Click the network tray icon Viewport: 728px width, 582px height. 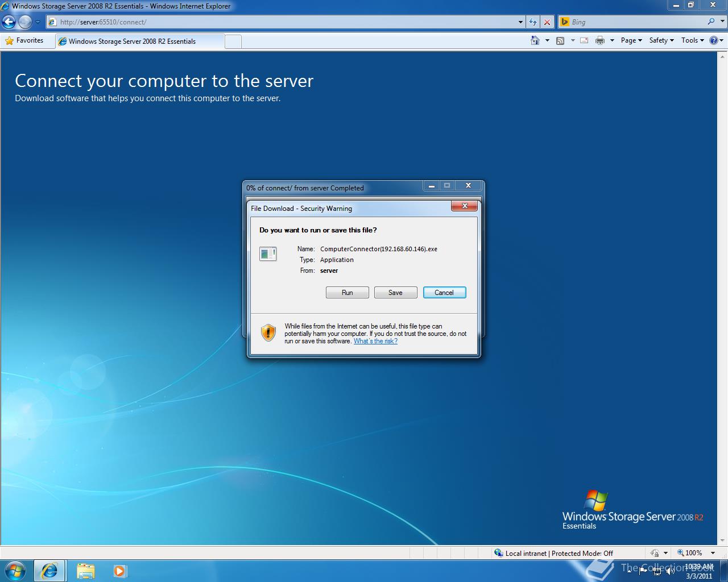(x=657, y=571)
